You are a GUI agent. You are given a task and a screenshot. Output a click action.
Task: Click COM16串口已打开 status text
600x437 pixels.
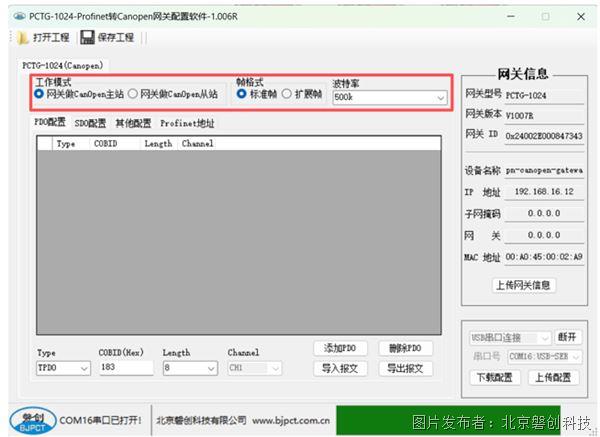(101, 421)
